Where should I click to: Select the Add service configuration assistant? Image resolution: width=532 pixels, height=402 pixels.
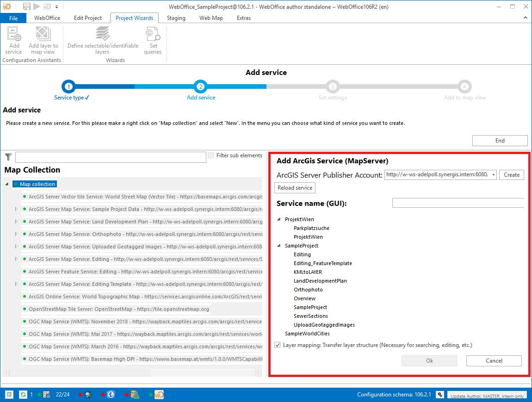pos(13,39)
